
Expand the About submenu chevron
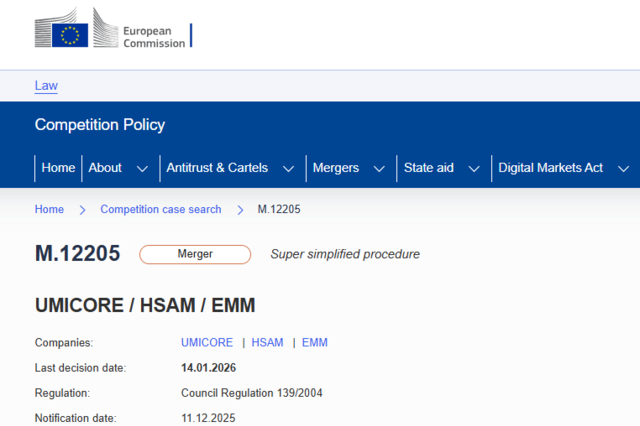pos(142,169)
